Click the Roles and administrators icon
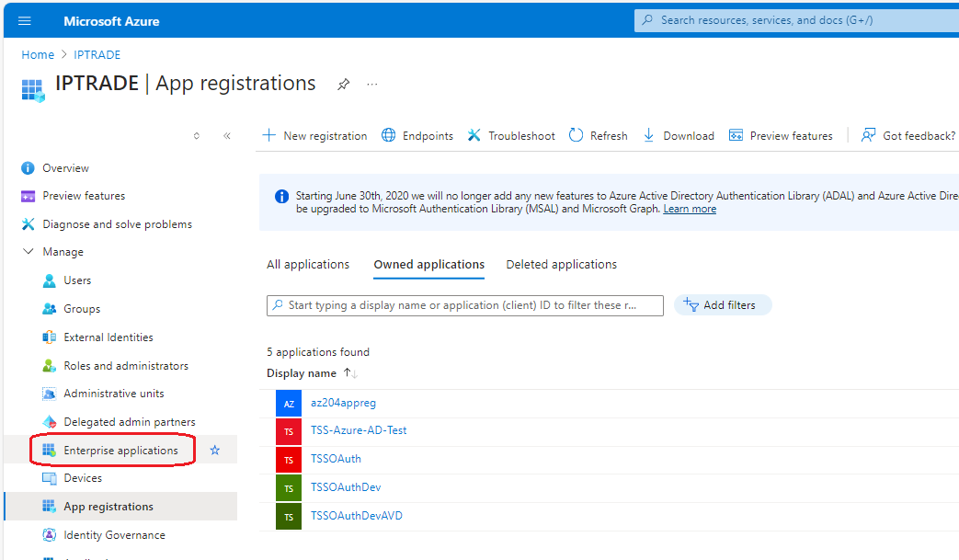 click(50, 366)
